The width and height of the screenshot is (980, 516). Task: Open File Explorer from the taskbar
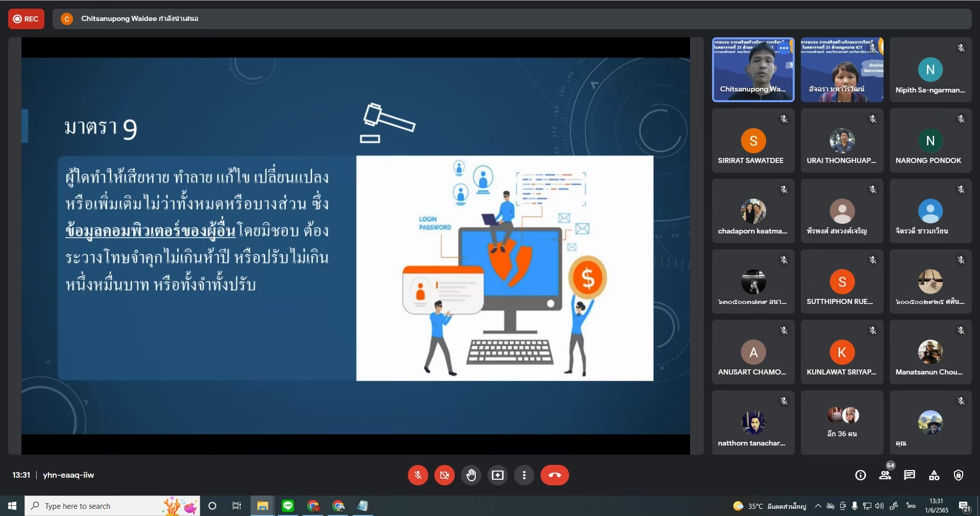point(262,506)
